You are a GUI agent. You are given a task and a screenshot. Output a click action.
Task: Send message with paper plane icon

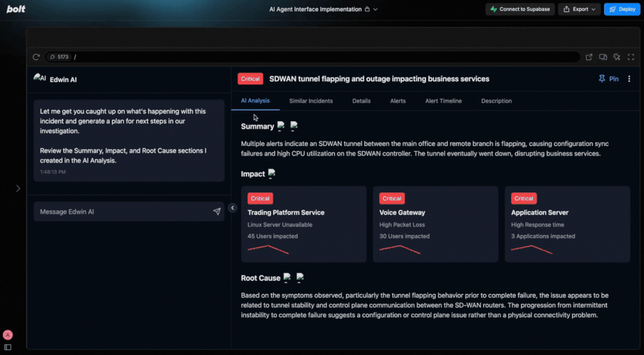(217, 212)
